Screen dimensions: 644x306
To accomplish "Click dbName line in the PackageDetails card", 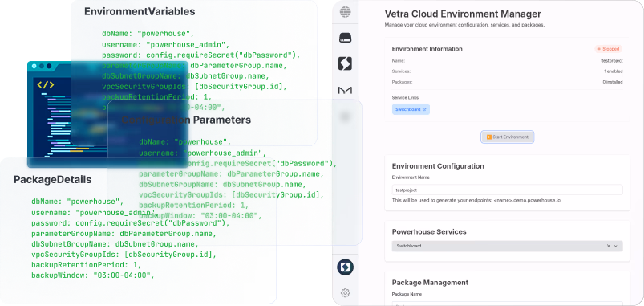I will [78, 202].
